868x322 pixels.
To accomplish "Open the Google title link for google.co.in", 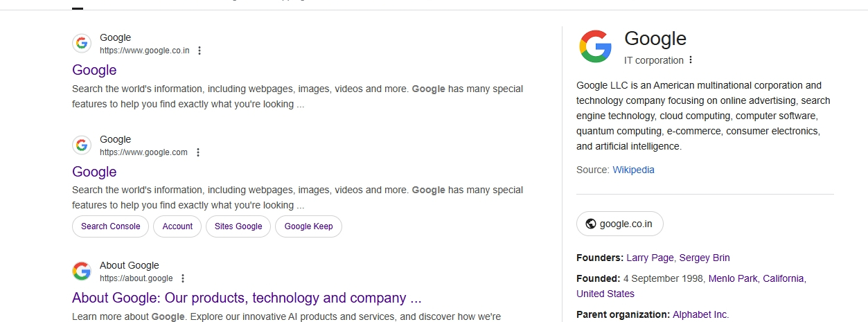I will pos(94,70).
